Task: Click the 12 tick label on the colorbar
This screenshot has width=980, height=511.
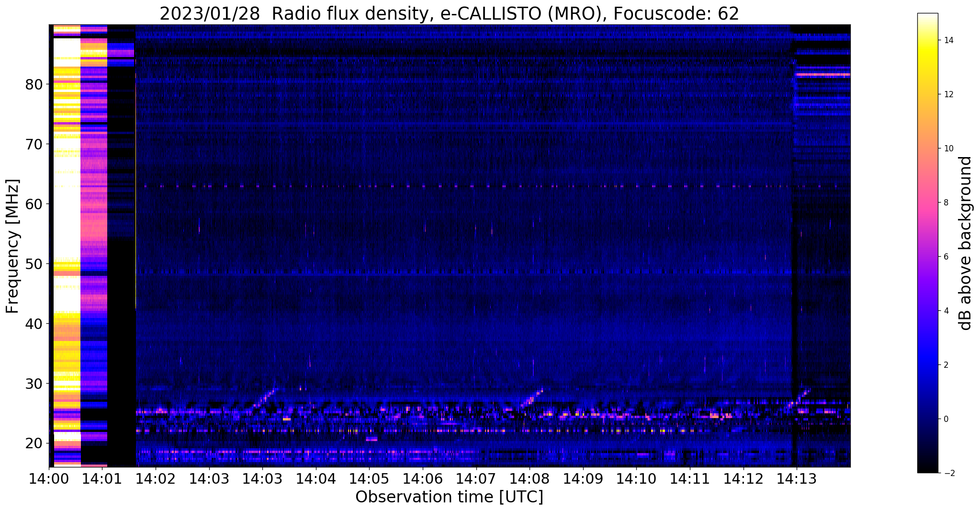Action: 949,94
